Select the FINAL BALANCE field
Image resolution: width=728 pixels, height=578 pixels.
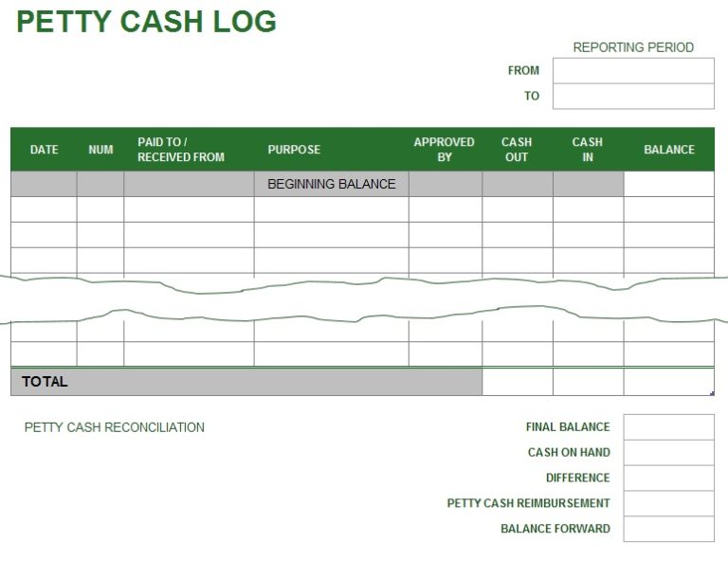[669, 427]
